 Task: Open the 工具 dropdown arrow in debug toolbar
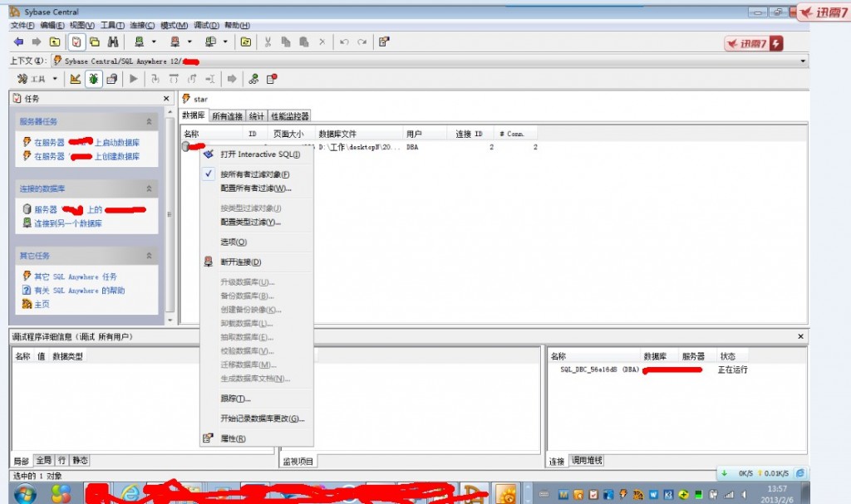coord(55,79)
